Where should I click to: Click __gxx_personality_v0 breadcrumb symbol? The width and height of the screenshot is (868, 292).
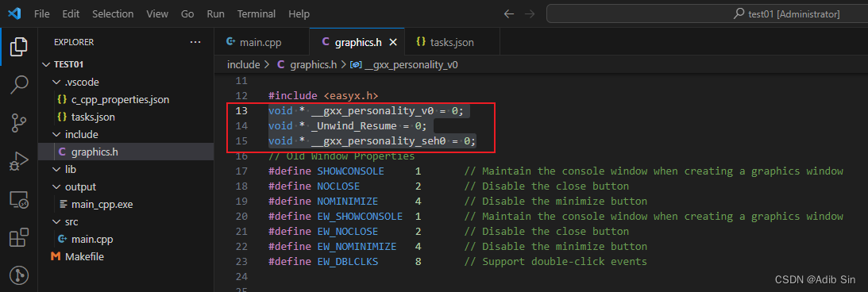tap(411, 65)
